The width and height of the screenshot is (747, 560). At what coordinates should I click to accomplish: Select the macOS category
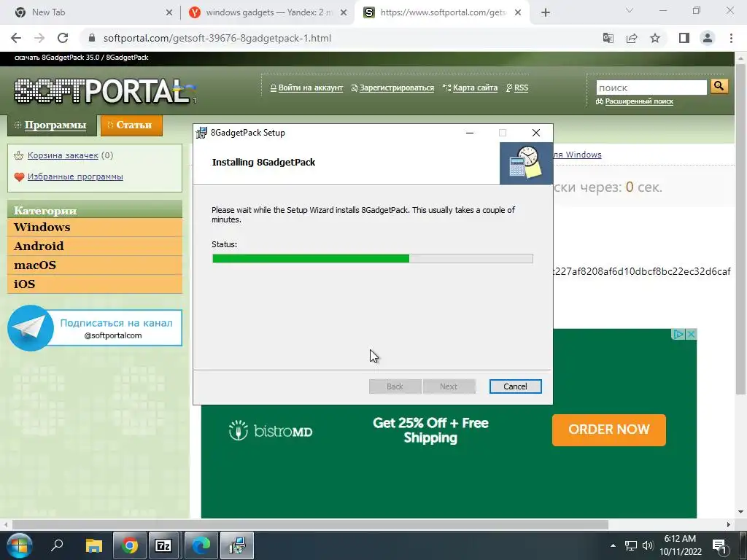tap(95, 265)
